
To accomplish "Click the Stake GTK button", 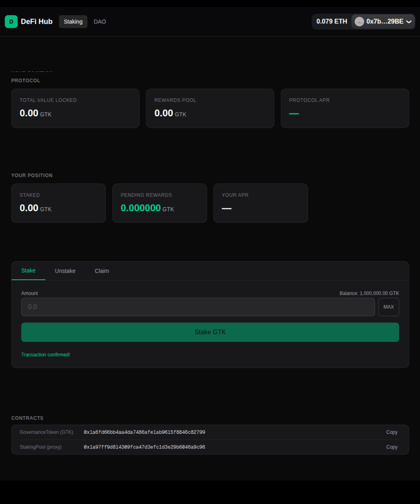I will pyautogui.click(x=210, y=332).
